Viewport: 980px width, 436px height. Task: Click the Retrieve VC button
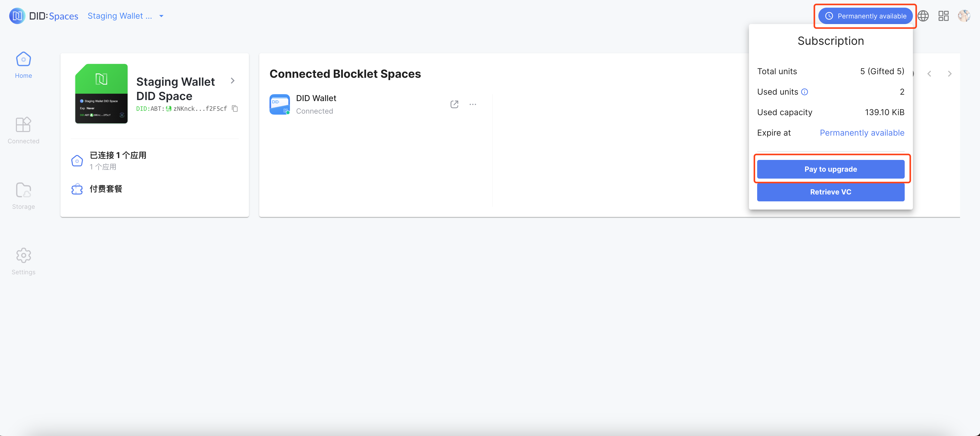tap(830, 192)
